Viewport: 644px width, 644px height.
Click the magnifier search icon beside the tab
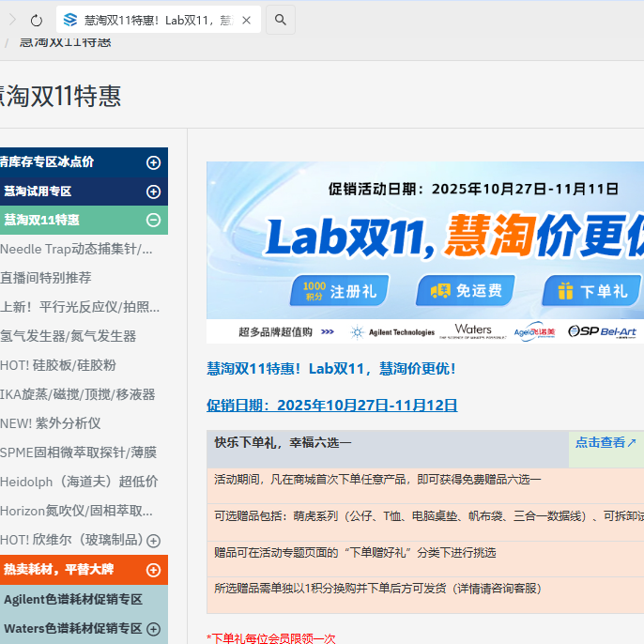(x=281, y=20)
